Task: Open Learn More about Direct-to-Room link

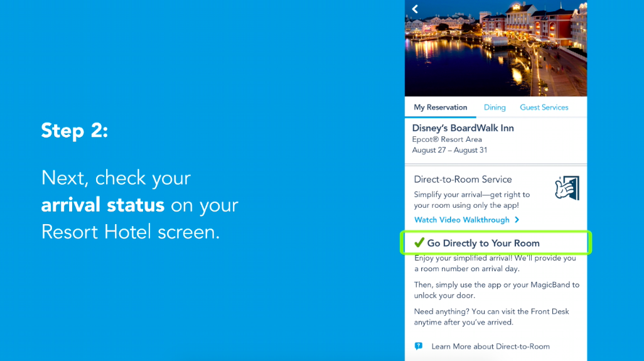Action: tap(490, 347)
